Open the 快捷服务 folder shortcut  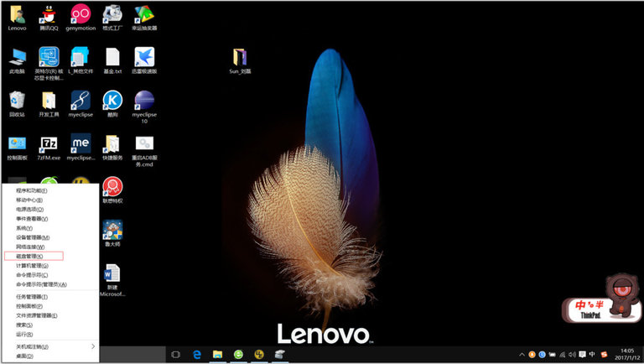112,148
